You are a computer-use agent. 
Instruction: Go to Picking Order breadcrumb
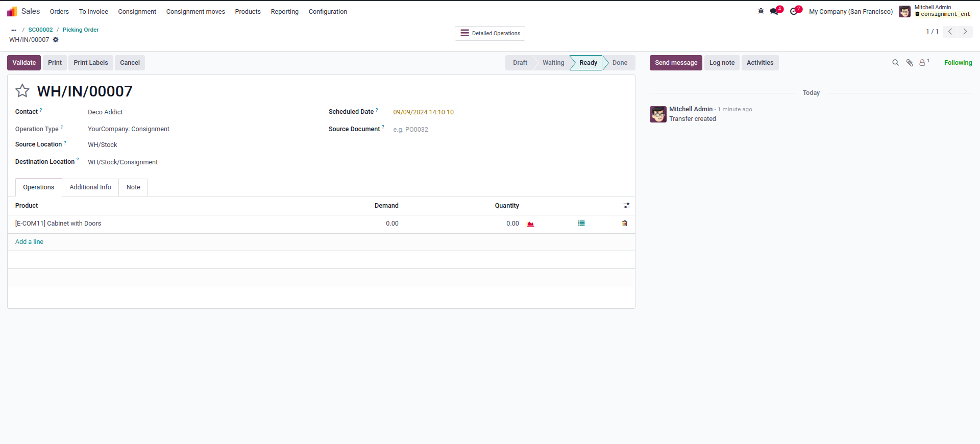point(81,30)
